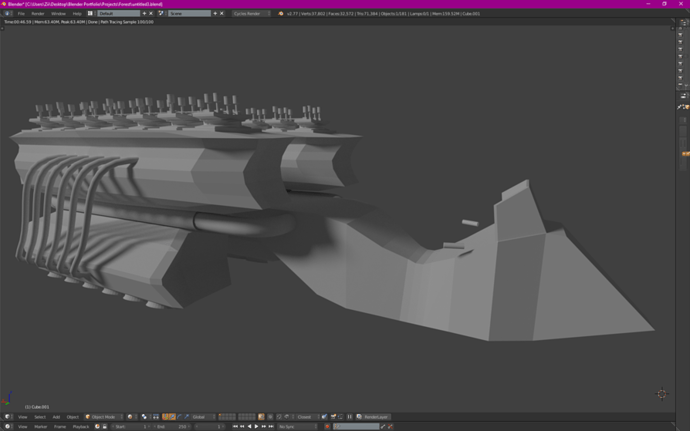The height and width of the screenshot is (431, 690).
Task: Open the Window menu
Action: coord(58,14)
